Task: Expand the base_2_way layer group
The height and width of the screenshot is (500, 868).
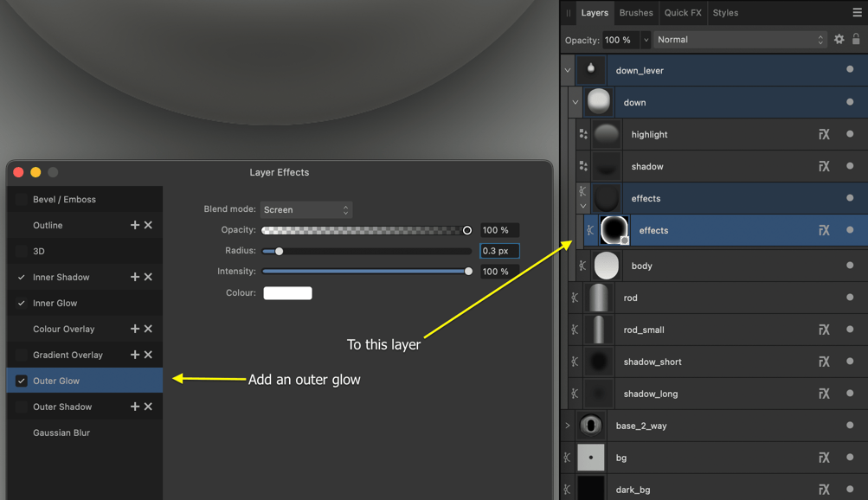Action: [568, 425]
